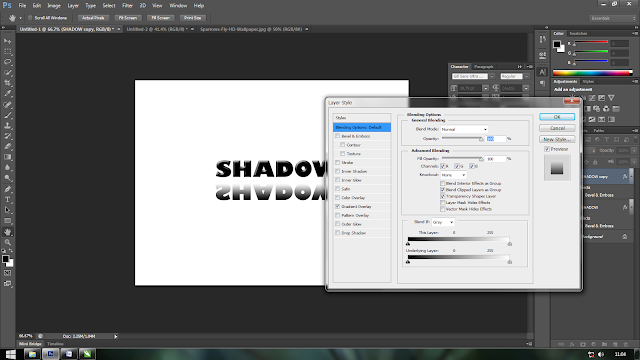Viewport: 640px width, 360px height.
Task: Enable the Drop Shadow checkbox
Action: click(x=338, y=233)
